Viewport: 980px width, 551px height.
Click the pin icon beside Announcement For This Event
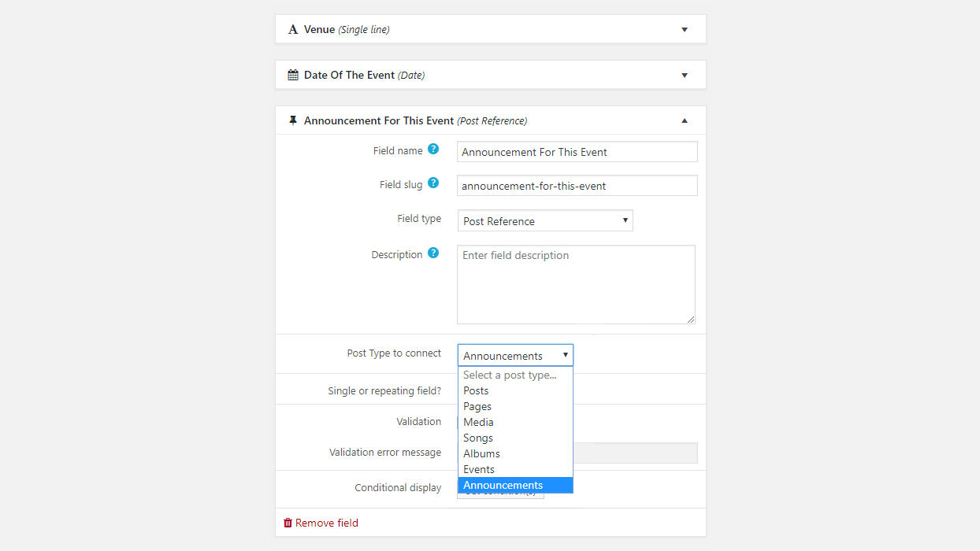tap(293, 120)
